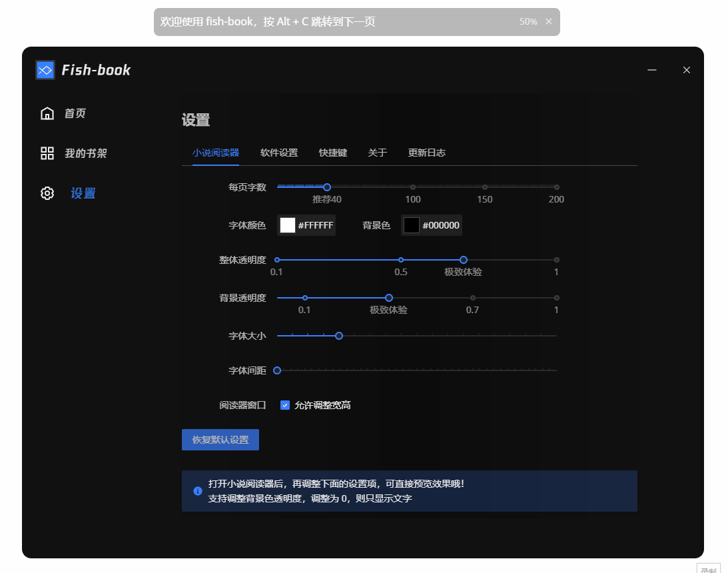View the 更新日志 tab
The image size is (728, 573).
(426, 153)
